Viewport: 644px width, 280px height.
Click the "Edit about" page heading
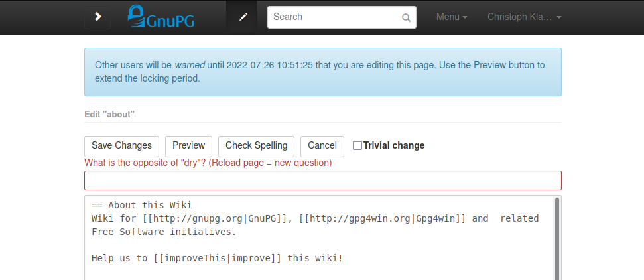click(x=109, y=114)
